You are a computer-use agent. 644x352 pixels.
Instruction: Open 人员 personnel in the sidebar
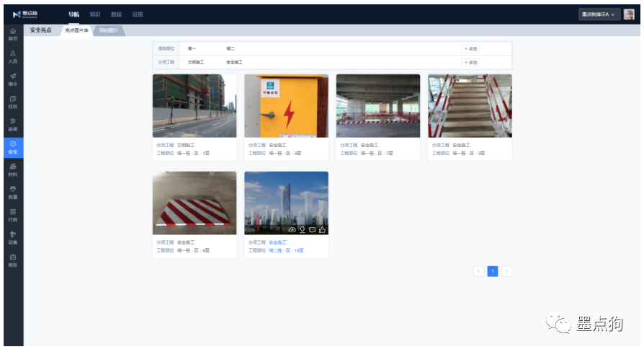point(12,57)
